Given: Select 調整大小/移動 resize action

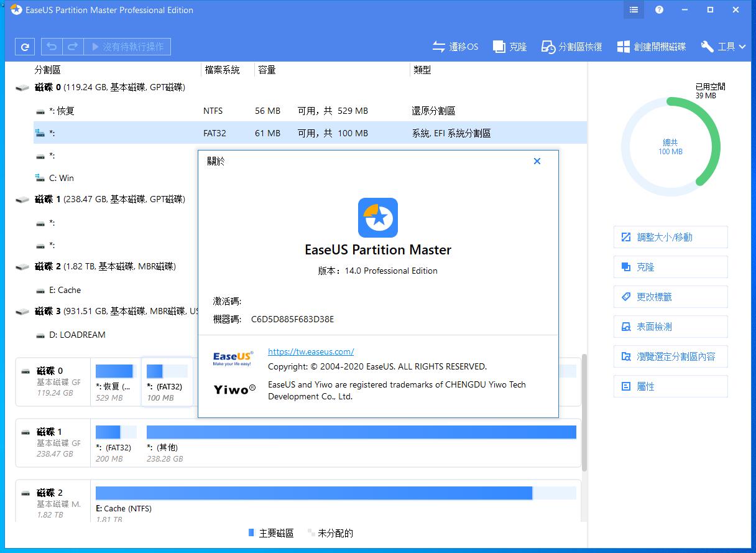Looking at the screenshot, I should pyautogui.click(x=670, y=237).
